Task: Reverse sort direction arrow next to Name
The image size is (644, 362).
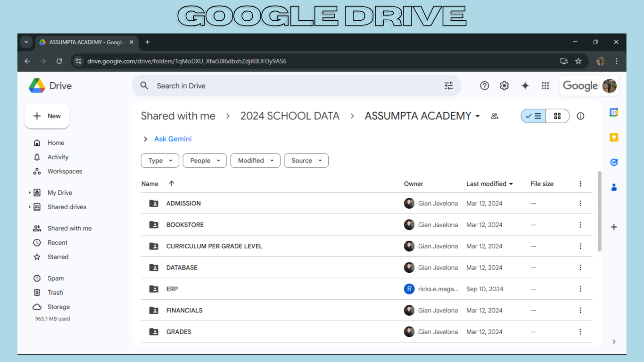Action: click(x=172, y=184)
